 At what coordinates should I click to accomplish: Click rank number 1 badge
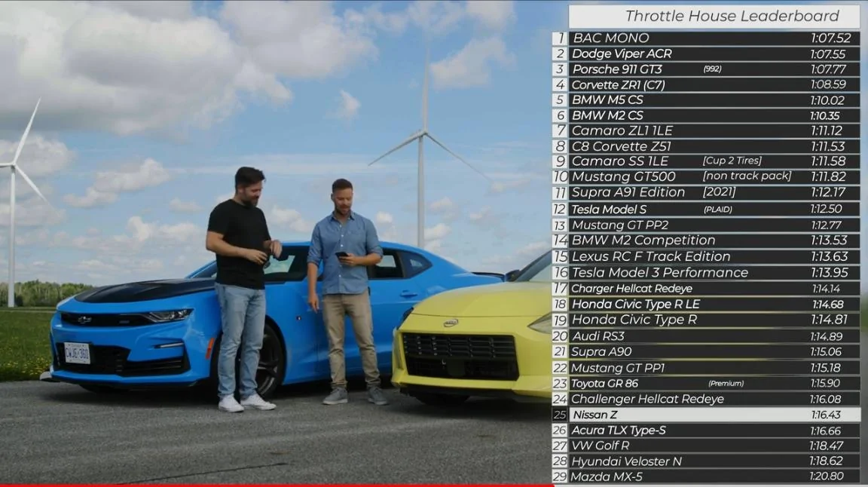(560, 38)
